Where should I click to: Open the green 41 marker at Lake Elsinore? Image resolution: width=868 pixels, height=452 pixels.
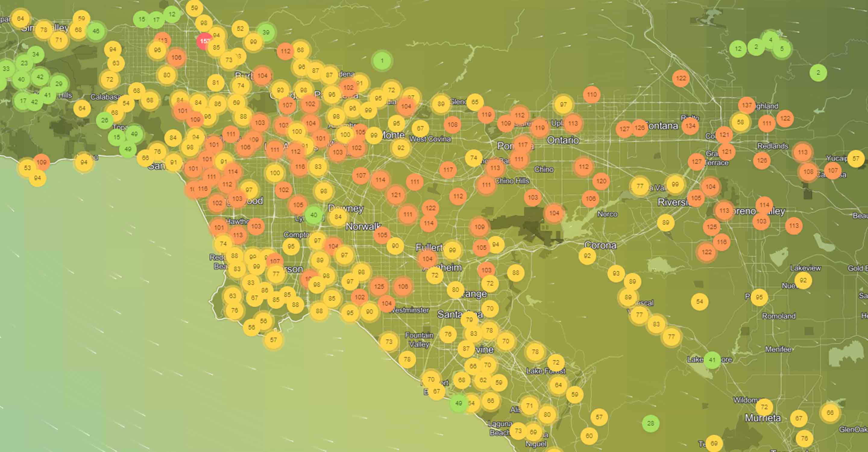712,360
